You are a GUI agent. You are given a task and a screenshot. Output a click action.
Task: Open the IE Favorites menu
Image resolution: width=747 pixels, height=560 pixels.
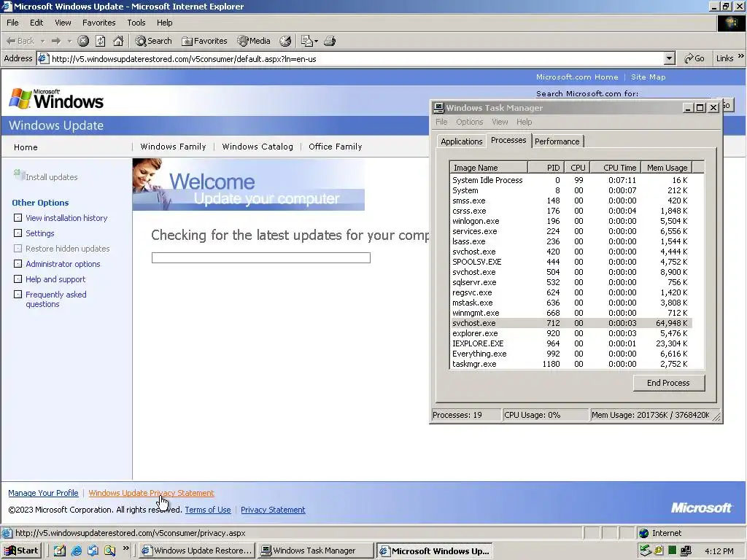coord(98,23)
